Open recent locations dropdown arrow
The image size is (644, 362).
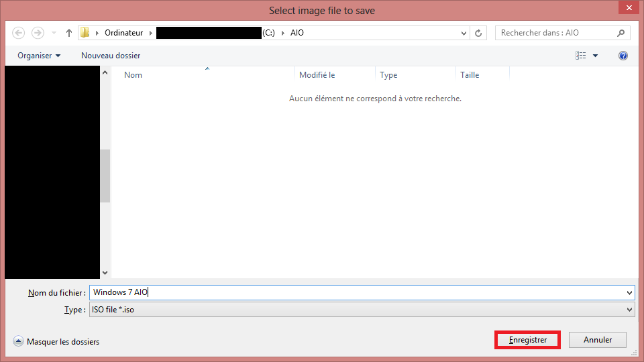54,33
